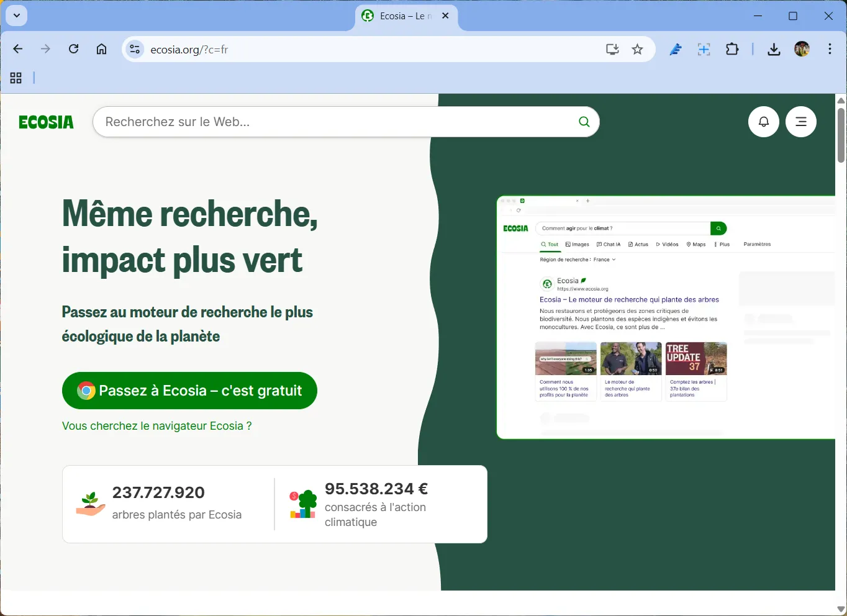Click the screen capture extension icon

pyautogui.click(x=704, y=49)
